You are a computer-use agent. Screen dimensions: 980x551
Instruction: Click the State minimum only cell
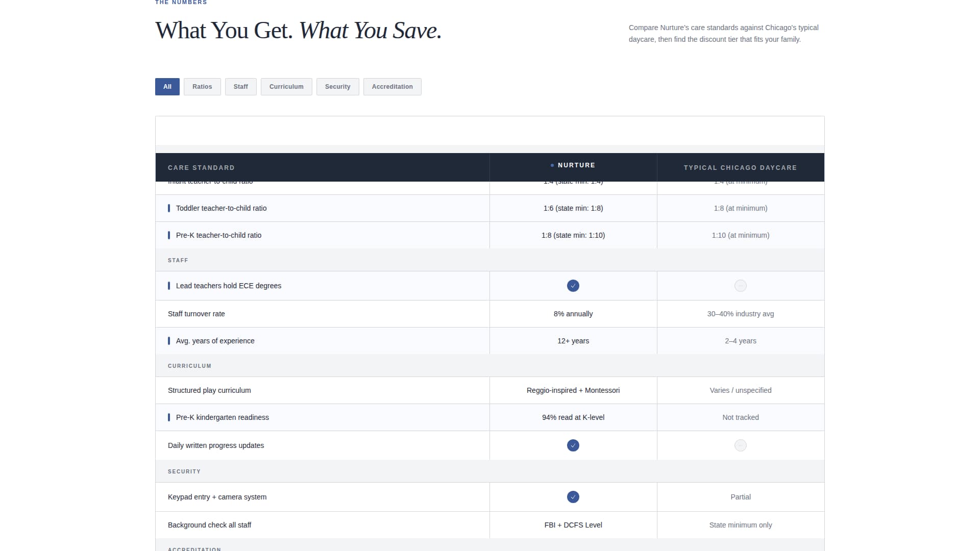click(x=741, y=525)
